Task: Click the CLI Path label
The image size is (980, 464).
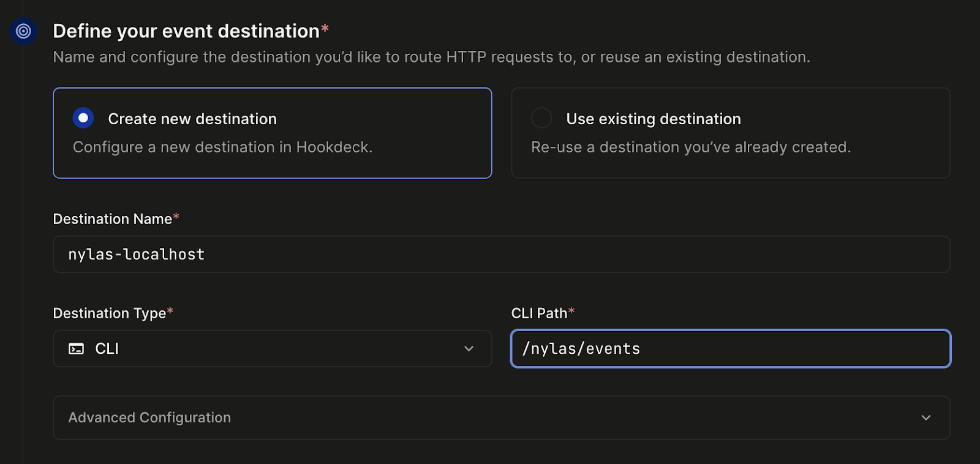Action: (x=540, y=313)
